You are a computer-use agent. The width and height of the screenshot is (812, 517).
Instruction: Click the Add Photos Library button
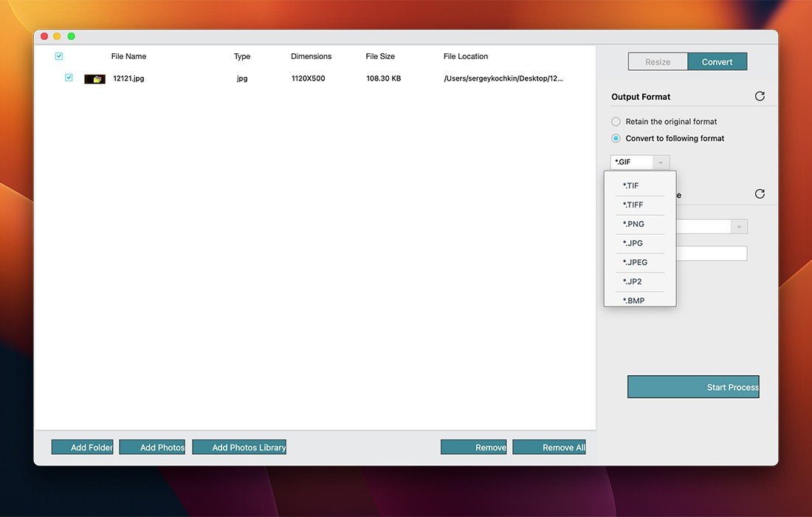tap(239, 448)
